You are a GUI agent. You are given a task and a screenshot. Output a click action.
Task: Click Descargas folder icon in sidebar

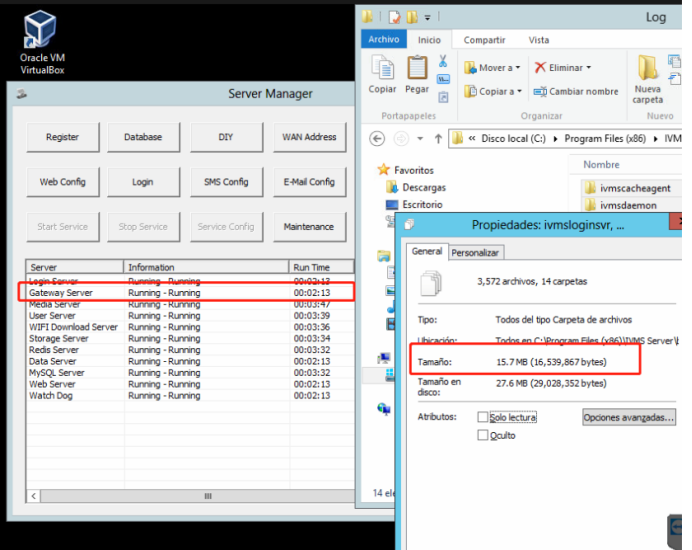coord(391,188)
